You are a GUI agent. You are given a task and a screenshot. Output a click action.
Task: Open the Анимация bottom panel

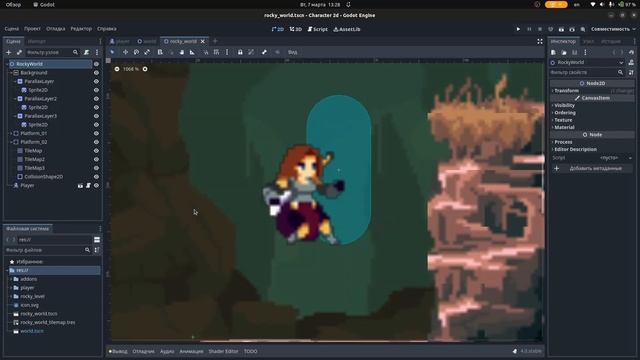pyautogui.click(x=191, y=351)
